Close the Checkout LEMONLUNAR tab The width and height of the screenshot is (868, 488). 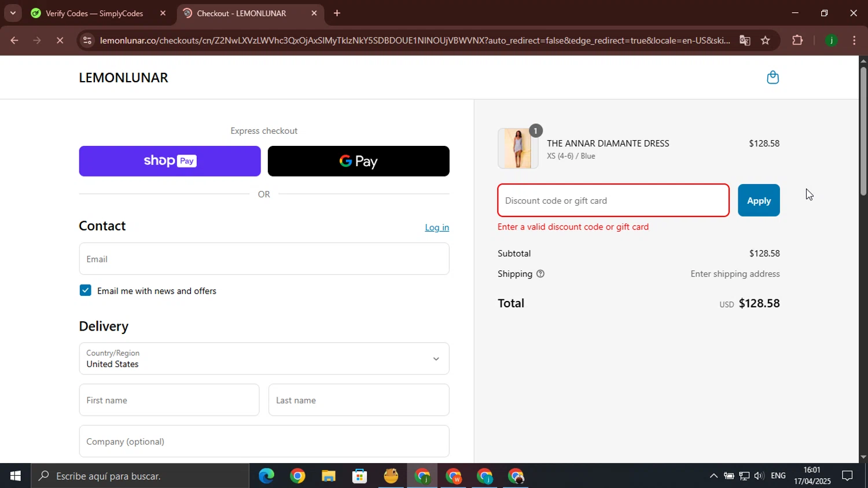point(314,13)
